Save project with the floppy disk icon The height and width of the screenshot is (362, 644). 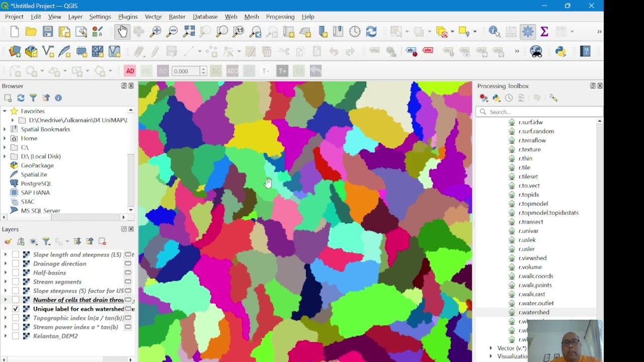click(48, 32)
